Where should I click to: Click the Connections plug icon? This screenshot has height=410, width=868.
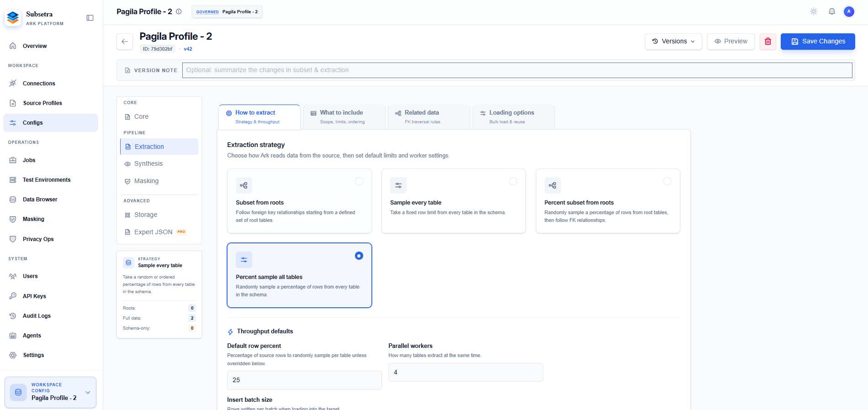tap(13, 83)
